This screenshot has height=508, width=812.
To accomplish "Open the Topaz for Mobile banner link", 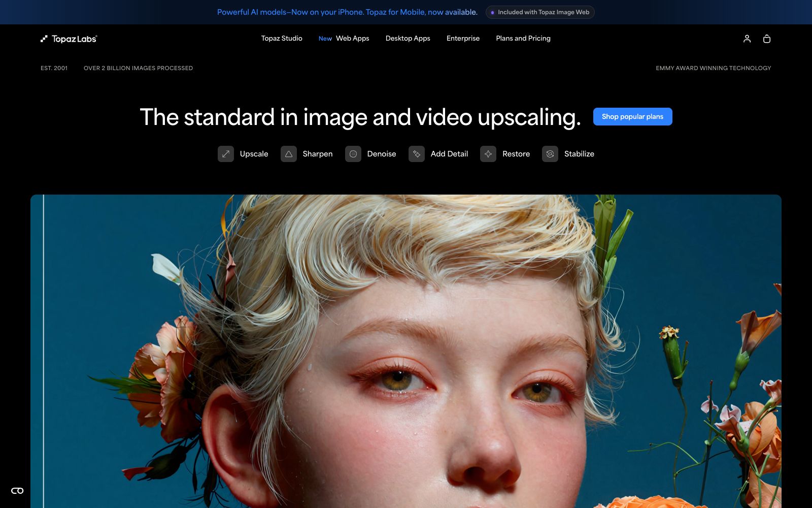I will click(x=347, y=12).
